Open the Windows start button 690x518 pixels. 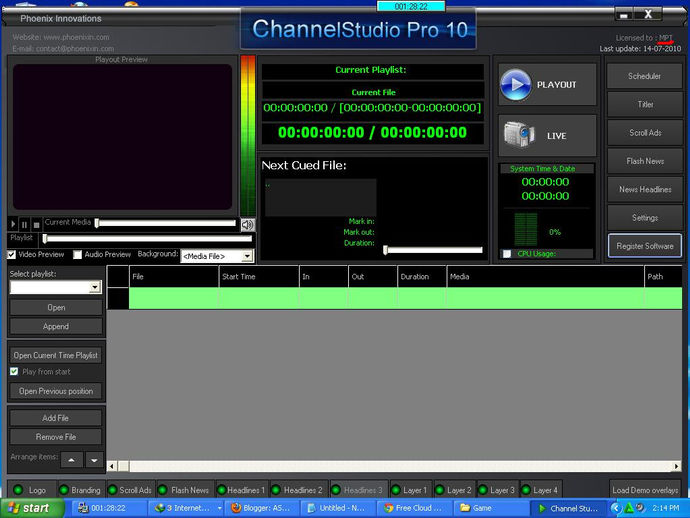[32, 508]
